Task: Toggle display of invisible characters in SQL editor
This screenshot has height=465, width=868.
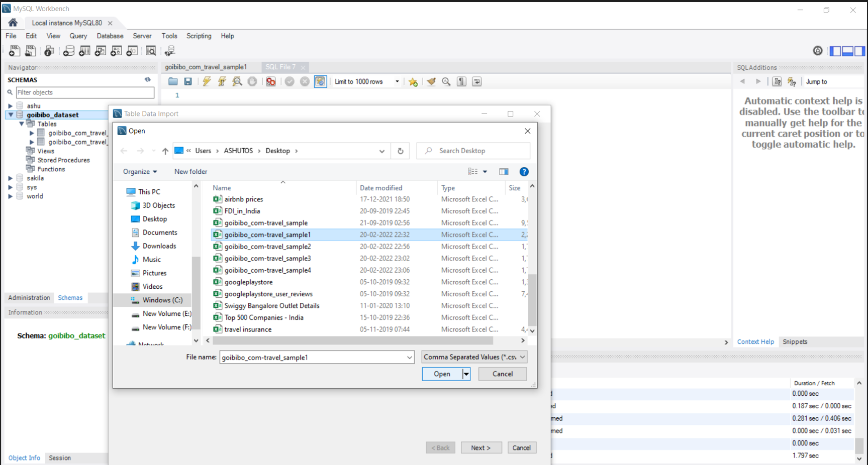Action: pyautogui.click(x=461, y=81)
